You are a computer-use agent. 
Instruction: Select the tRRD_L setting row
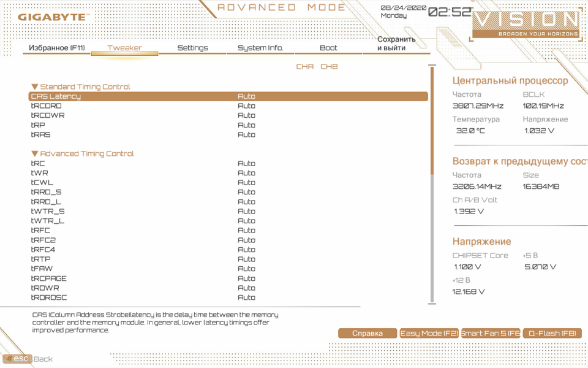[x=228, y=202]
